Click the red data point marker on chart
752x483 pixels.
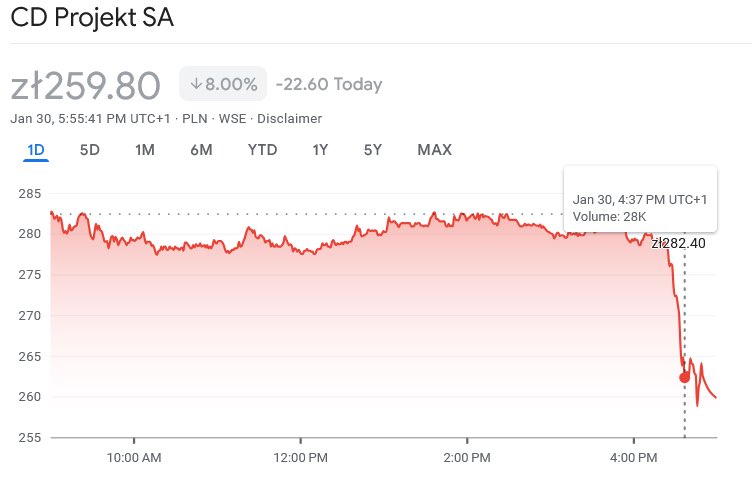coord(684,377)
